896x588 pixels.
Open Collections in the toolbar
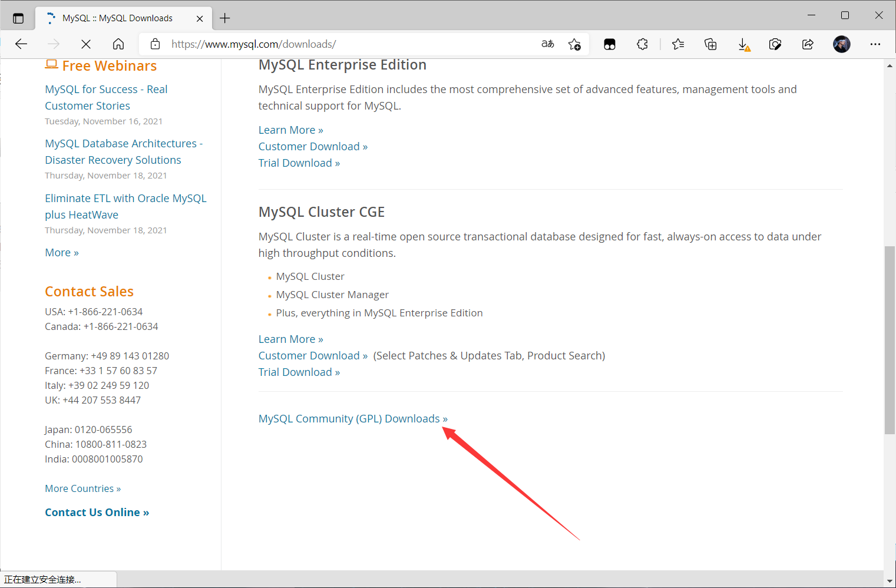click(x=710, y=44)
